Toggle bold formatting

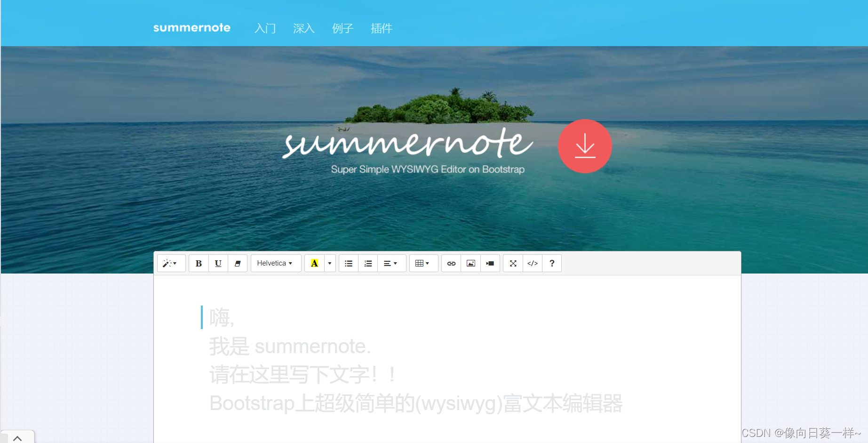click(x=199, y=263)
